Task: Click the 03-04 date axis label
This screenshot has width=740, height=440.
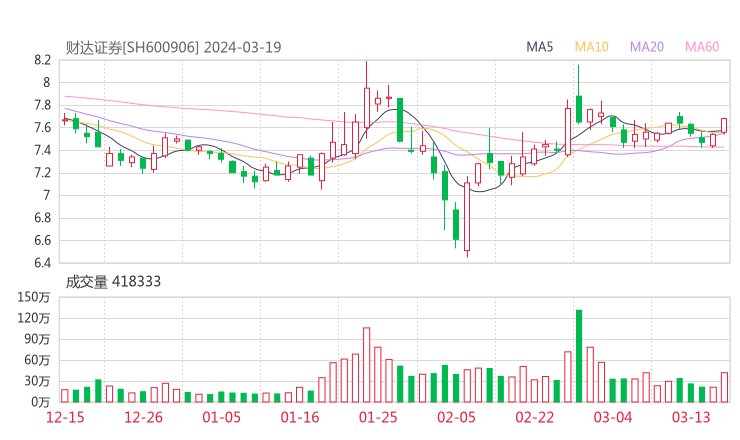Action: point(613,417)
